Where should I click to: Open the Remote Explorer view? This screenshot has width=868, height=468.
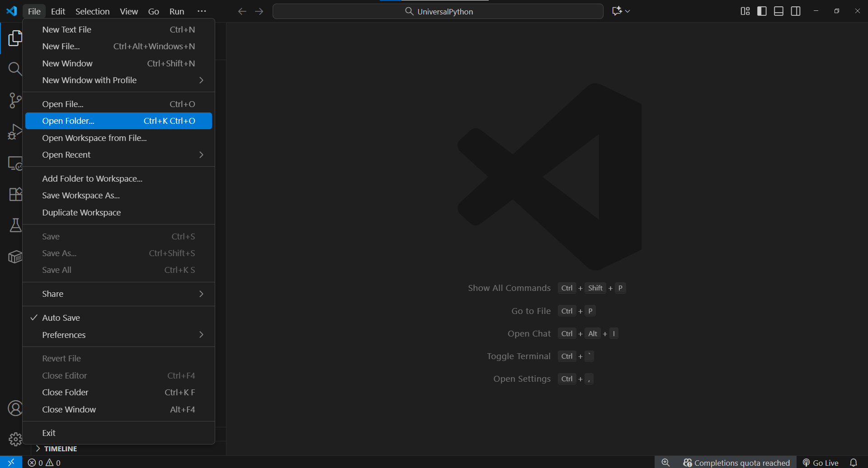[15, 164]
